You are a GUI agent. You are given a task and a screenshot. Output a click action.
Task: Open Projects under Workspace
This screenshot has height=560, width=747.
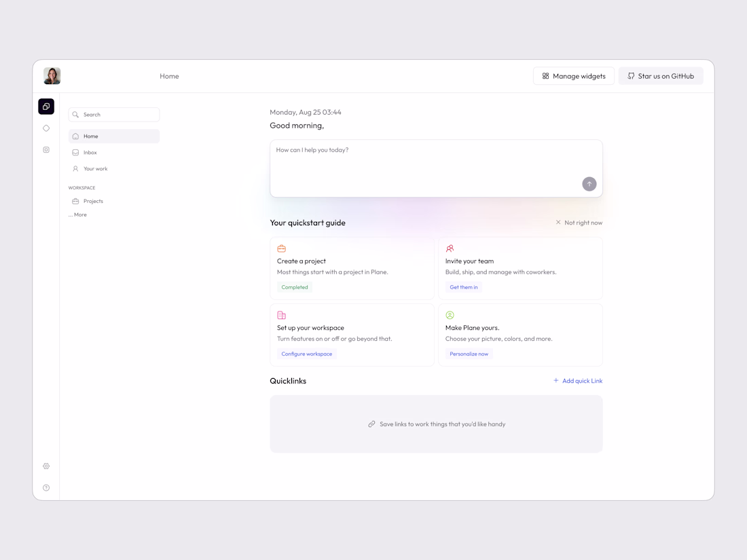click(x=114, y=201)
